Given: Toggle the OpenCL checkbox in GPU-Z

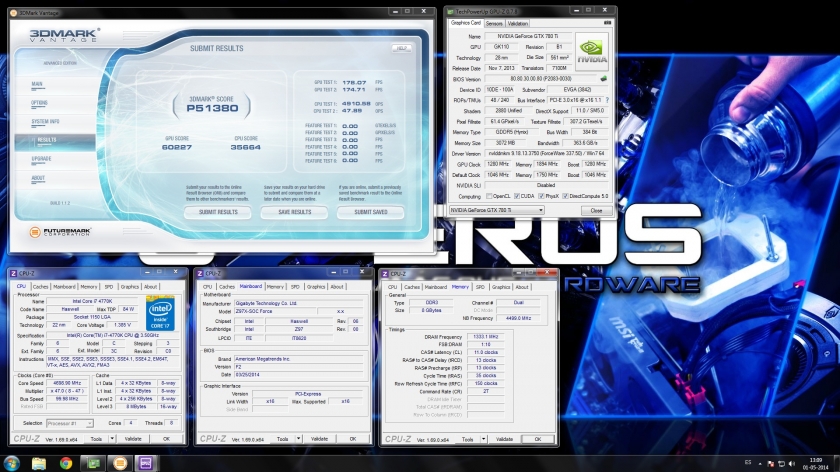Looking at the screenshot, I should (489, 196).
